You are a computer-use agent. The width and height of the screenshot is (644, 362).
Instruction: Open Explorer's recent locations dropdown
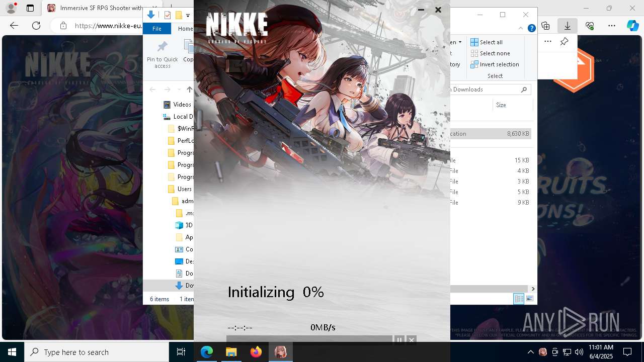click(178, 89)
